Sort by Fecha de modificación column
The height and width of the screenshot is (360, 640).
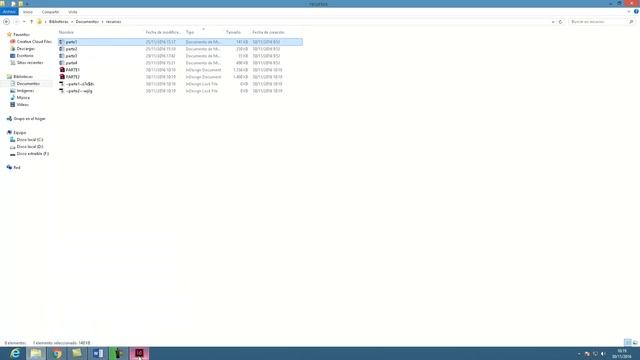[163, 32]
